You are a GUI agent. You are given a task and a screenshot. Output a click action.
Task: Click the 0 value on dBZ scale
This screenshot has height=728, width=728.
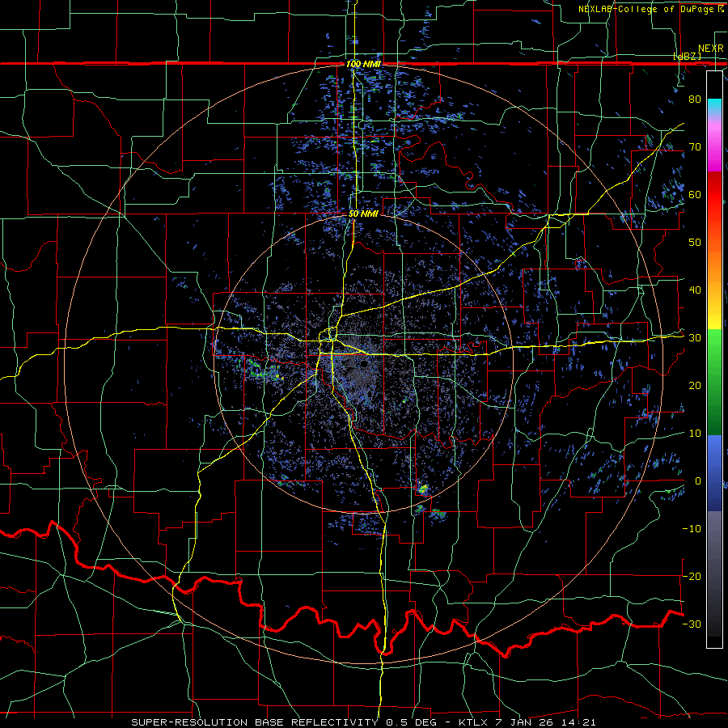698,481
